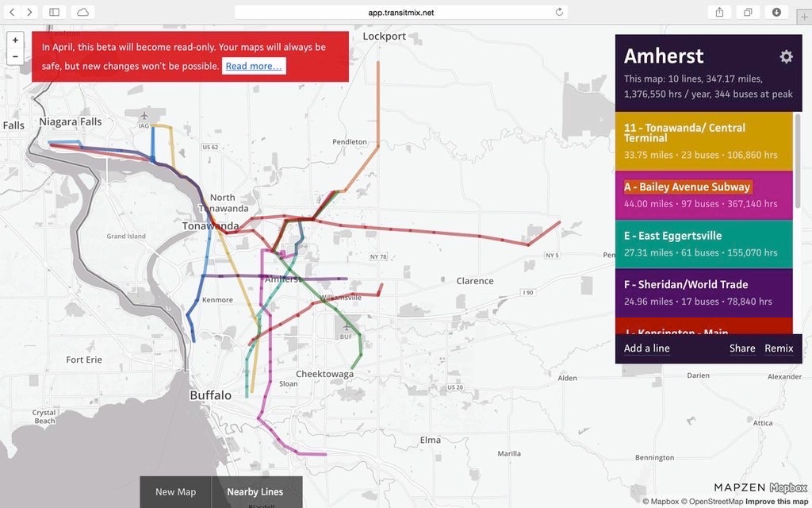Viewport: 812px width, 508px height.
Task: Click the Clarence town label
Action: [x=475, y=281]
